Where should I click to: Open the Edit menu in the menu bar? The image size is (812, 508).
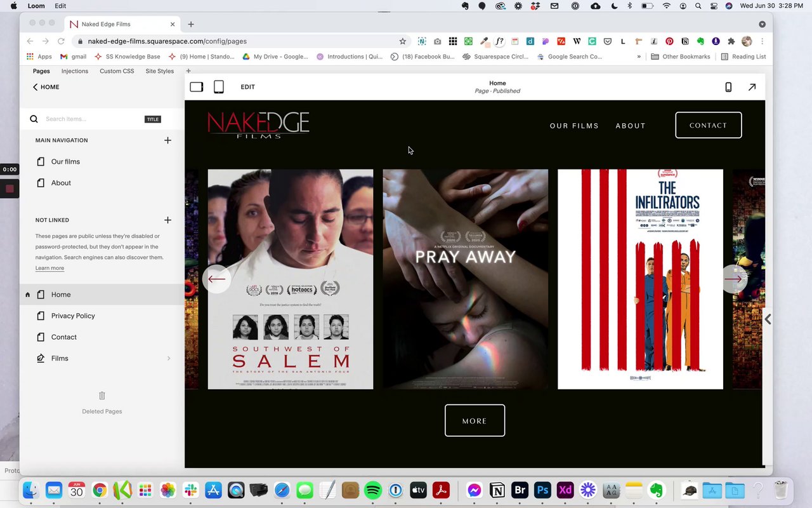tap(60, 6)
